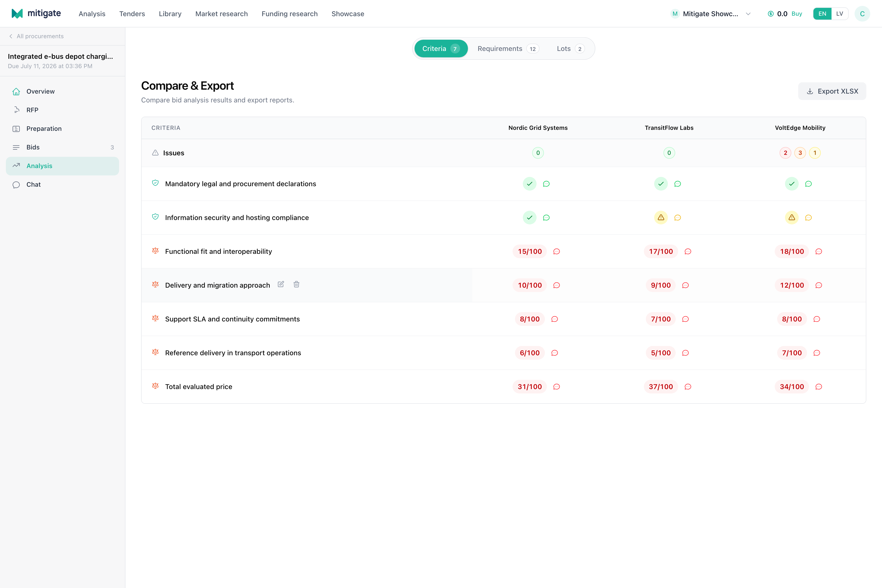Select the Functional fit and interoperability criterion

[218, 251]
